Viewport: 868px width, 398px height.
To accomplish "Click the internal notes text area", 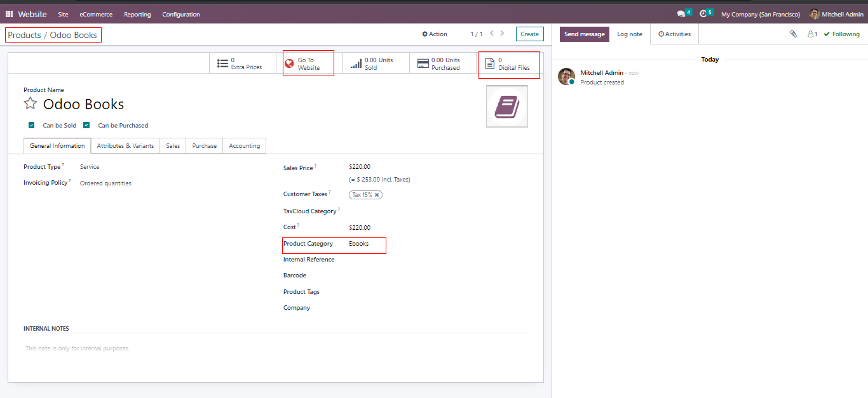I will click(276, 348).
